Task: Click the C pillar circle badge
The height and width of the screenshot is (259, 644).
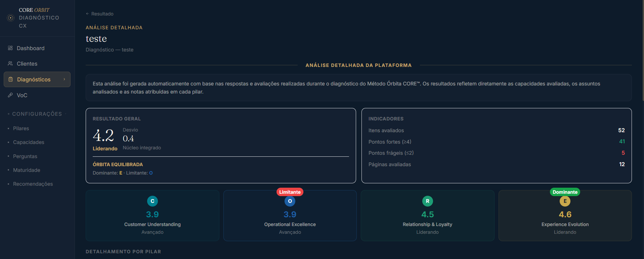Action: tap(153, 201)
